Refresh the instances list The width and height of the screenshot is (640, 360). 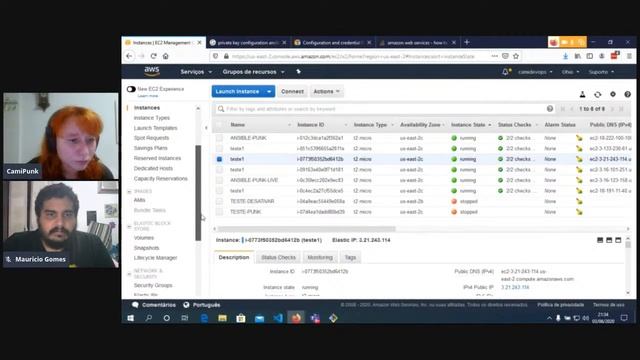[x=598, y=94]
